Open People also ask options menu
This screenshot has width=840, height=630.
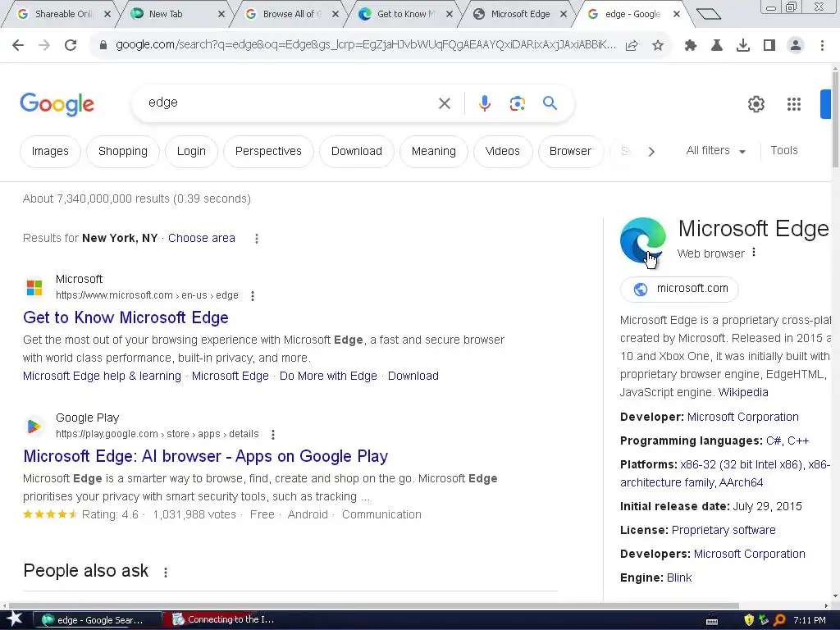click(x=166, y=572)
